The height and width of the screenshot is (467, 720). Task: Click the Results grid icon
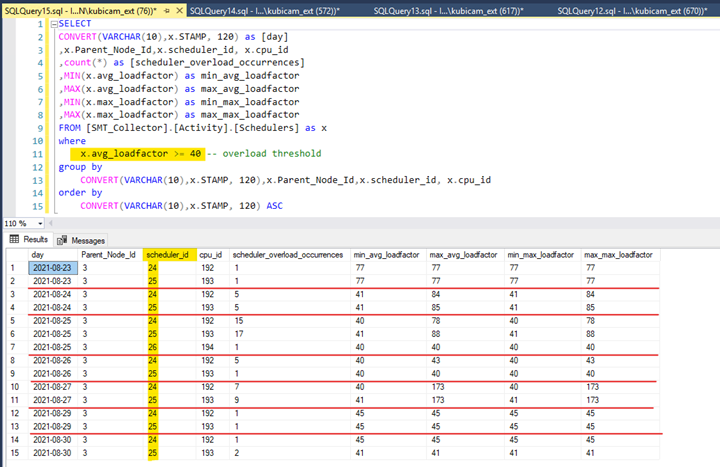pos(14,239)
